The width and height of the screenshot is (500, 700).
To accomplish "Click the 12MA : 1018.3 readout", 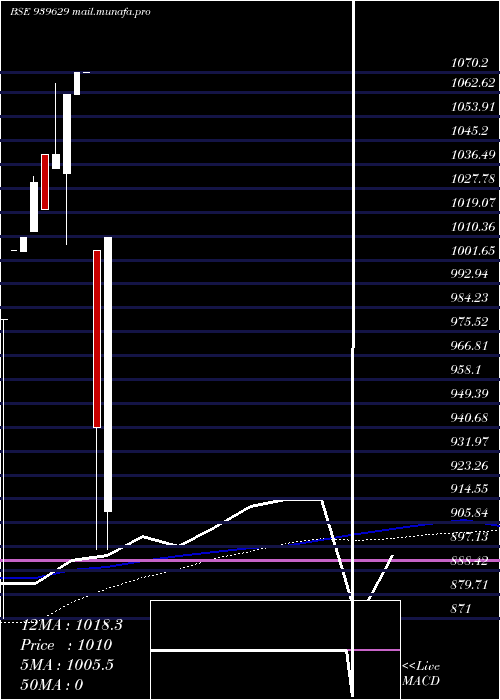I will (x=72, y=625).
